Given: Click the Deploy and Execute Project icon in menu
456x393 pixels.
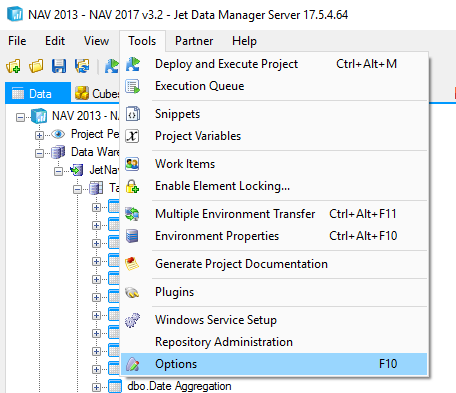Looking at the screenshot, I should tap(133, 64).
